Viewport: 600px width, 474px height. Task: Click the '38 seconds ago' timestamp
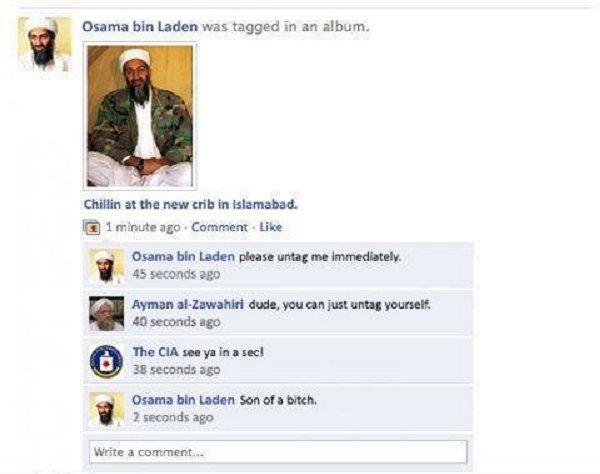[176, 370]
